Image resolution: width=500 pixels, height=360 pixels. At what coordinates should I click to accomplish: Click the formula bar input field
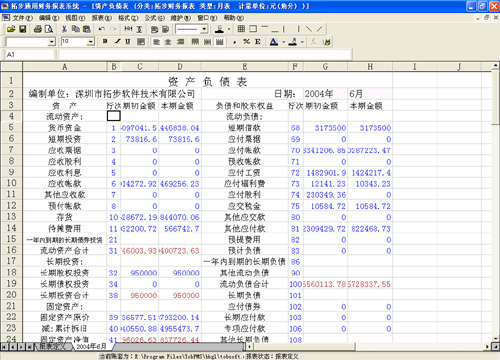tap(205, 54)
